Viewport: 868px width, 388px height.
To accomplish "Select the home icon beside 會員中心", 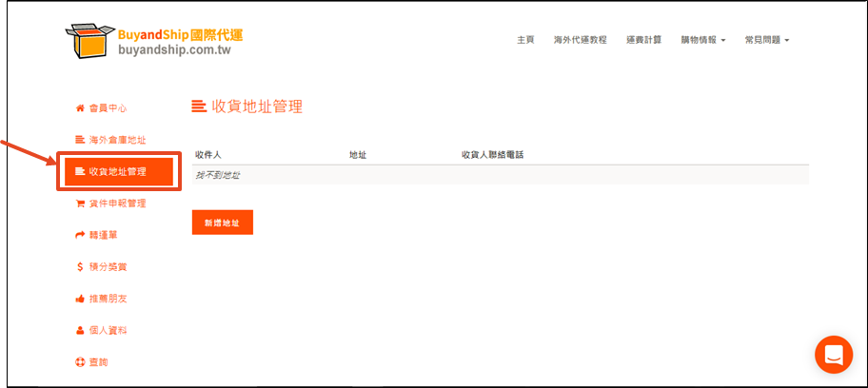I will [80, 108].
